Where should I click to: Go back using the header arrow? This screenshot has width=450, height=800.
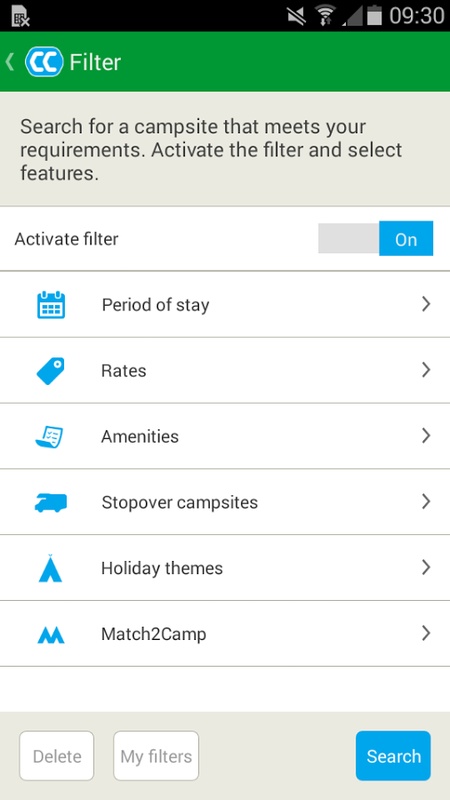[10, 62]
